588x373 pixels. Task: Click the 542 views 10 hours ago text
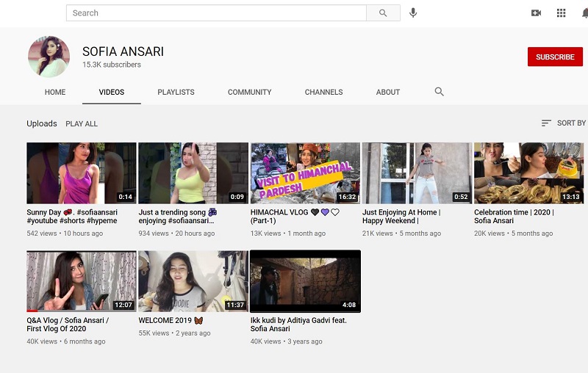click(65, 233)
